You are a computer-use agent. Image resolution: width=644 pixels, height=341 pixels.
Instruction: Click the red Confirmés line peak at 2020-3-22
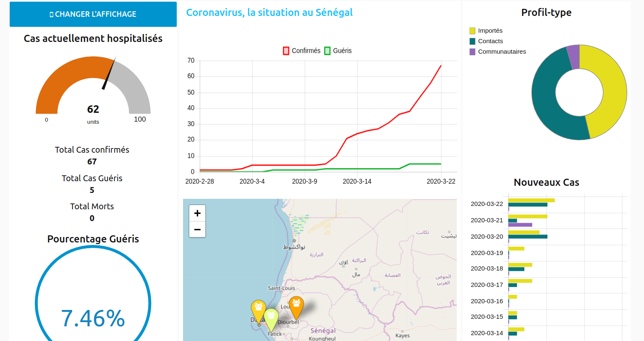(441, 66)
